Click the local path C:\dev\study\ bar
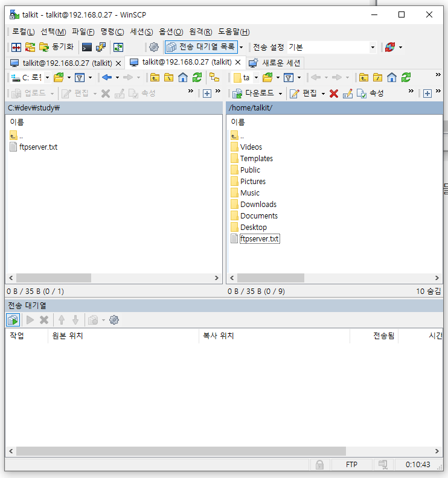This screenshot has width=448, height=478. (x=114, y=108)
